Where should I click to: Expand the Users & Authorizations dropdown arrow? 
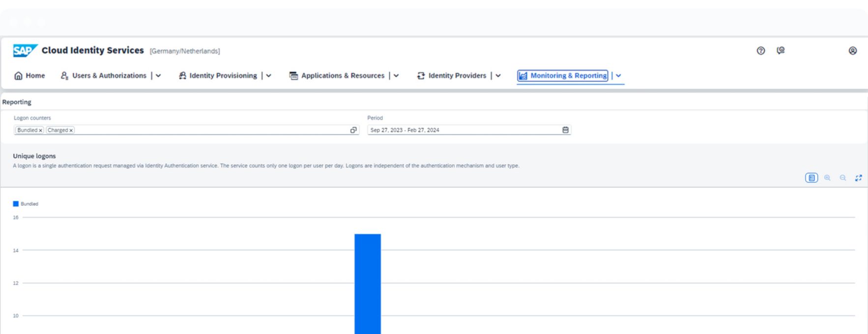tap(158, 76)
